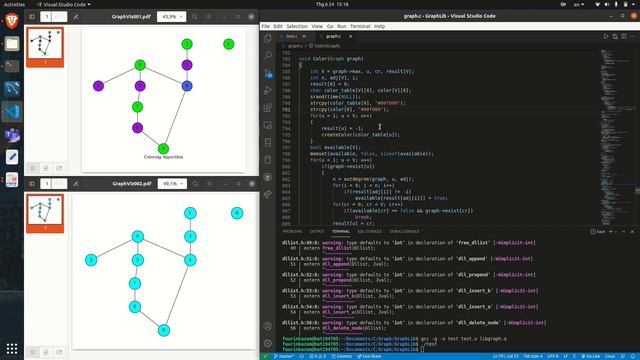Click page number field in GraphViz001.pdf
Image resolution: width=640 pixels, height=360 pixels.
pyautogui.click(x=47, y=17)
